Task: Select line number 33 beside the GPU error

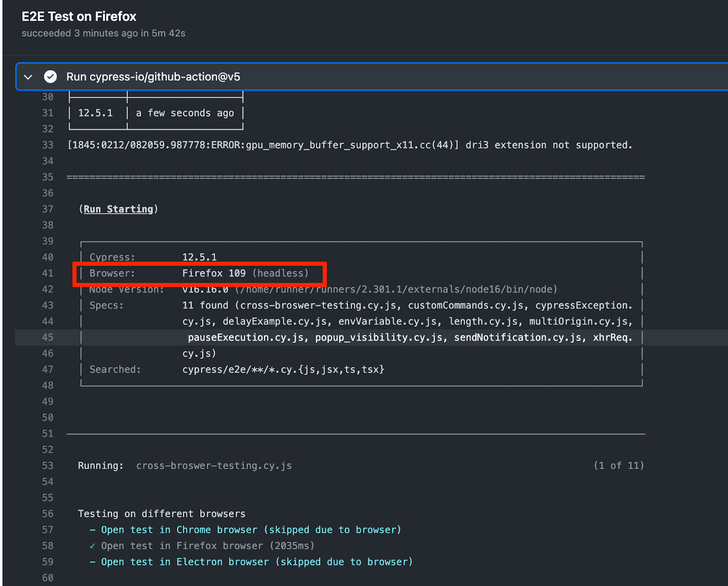Action: coord(47,145)
